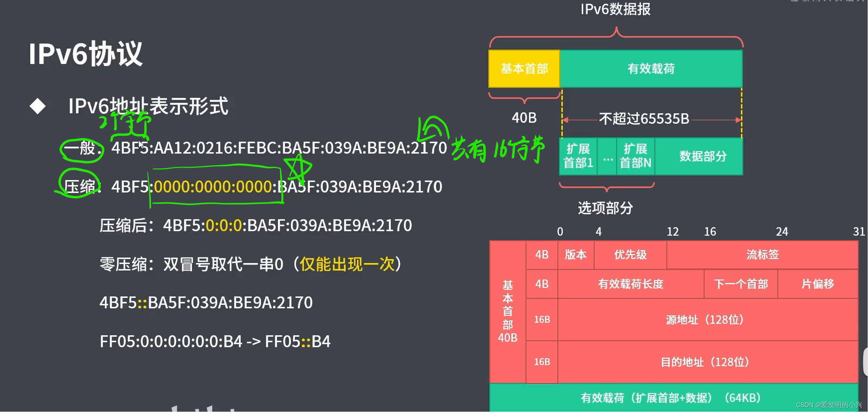Click the 源地址（128位） cell
This screenshot has width=868, height=412.
(x=708, y=320)
